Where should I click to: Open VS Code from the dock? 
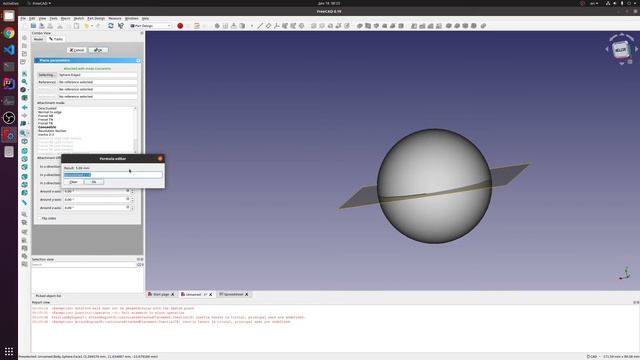coord(9,50)
